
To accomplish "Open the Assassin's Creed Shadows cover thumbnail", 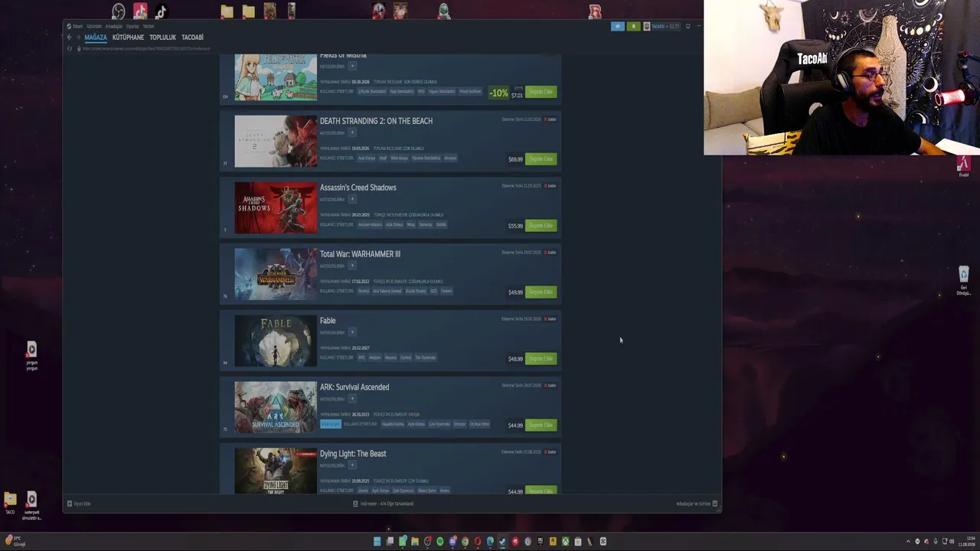I will pyautogui.click(x=276, y=207).
